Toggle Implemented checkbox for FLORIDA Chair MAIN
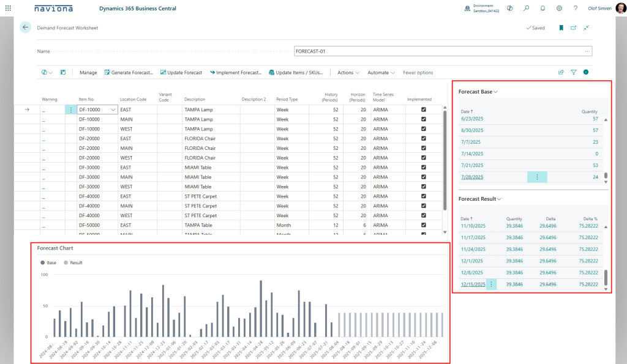 424,148
